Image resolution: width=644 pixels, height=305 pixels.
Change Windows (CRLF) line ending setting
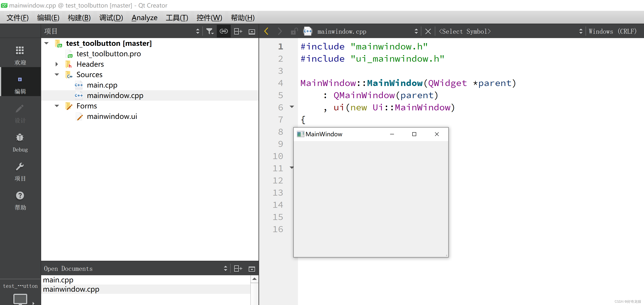tap(613, 31)
